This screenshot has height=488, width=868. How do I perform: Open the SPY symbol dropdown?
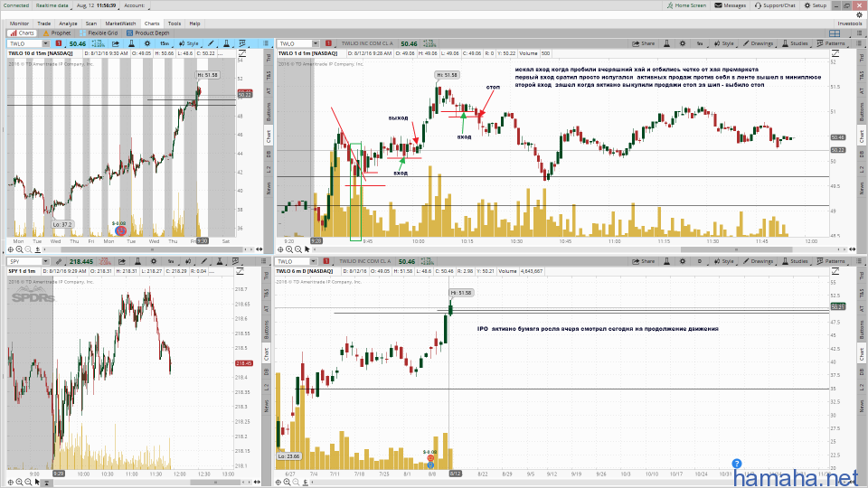click(x=45, y=261)
